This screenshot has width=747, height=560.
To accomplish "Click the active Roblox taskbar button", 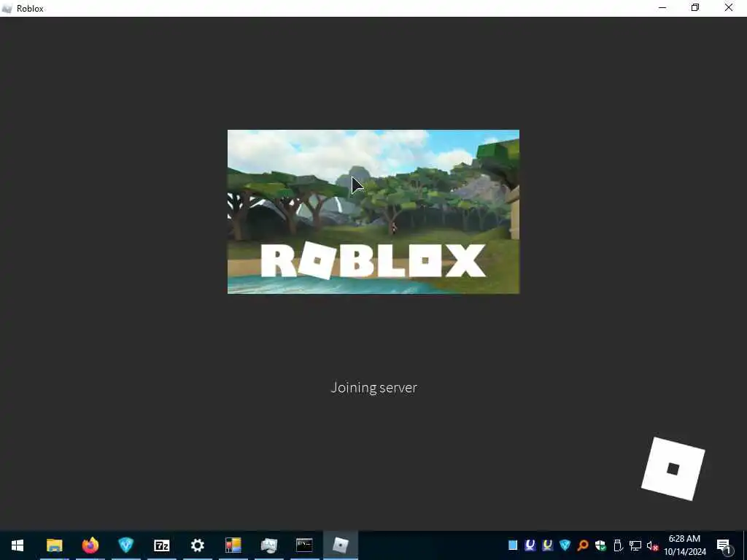I will [340, 545].
